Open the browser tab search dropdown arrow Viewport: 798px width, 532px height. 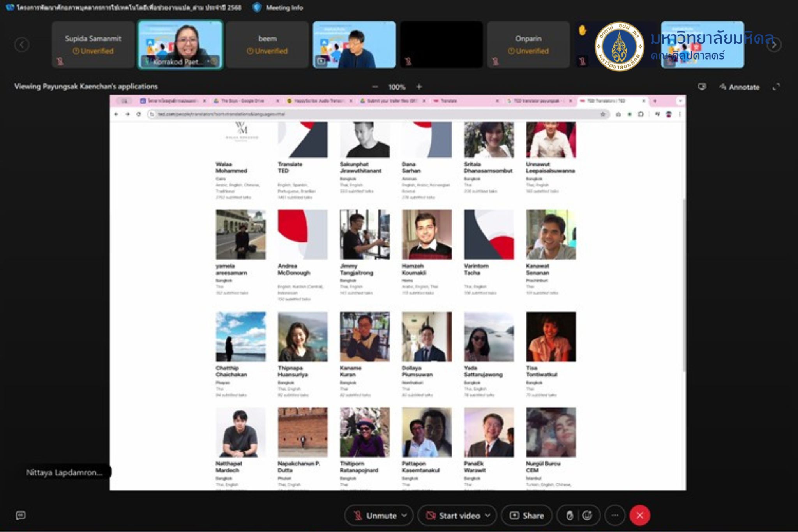(x=680, y=101)
